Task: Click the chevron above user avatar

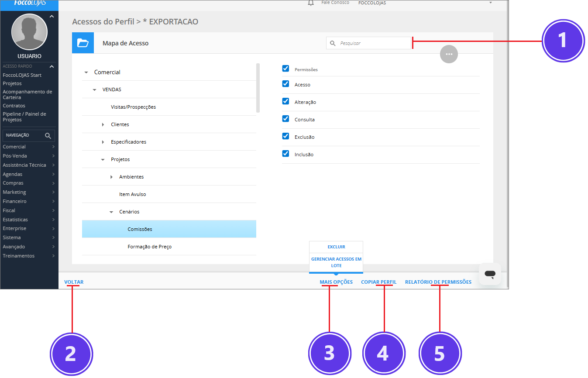Action: pos(52,17)
